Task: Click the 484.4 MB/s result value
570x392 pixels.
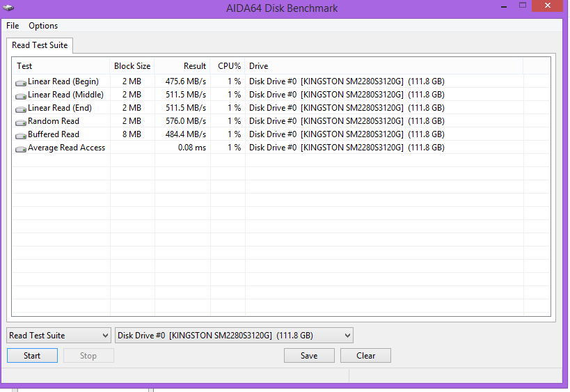Action: (x=186, y=134)
